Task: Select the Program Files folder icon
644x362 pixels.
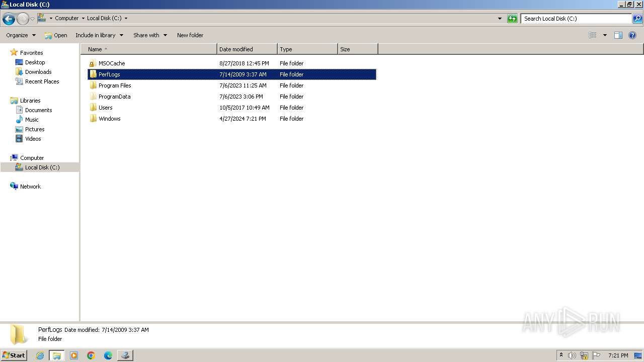Action: 93,85
